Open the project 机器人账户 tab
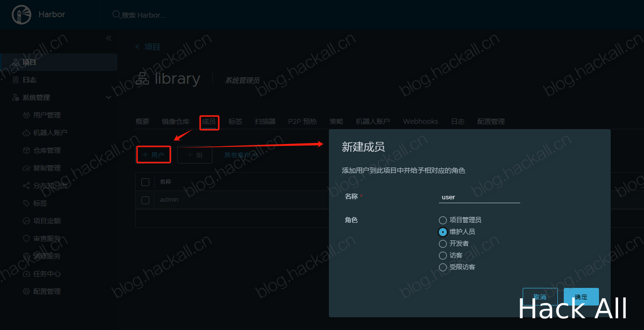The width and height of the screenshot is (644, 330). [373, 121]
